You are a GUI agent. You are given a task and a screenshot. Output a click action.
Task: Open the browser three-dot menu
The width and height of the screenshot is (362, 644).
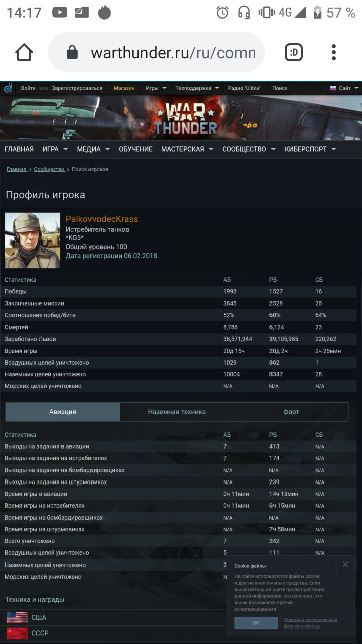coord(334,52)
